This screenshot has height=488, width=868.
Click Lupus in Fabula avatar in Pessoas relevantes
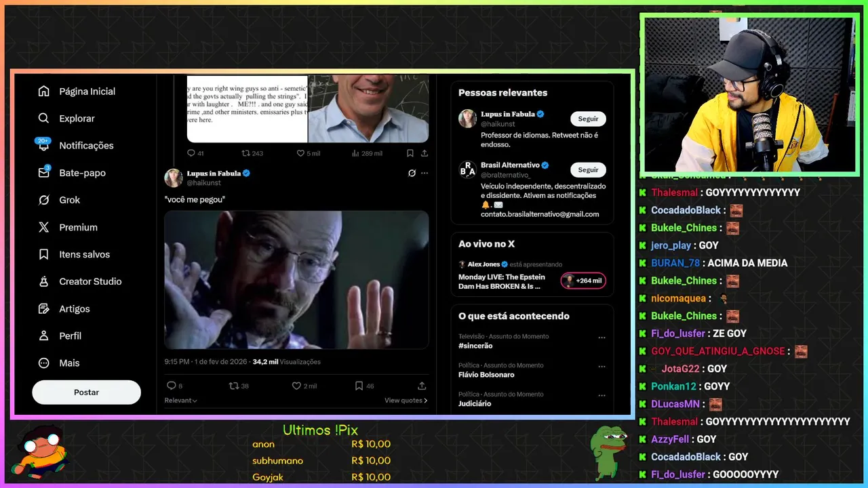point(467,119)
